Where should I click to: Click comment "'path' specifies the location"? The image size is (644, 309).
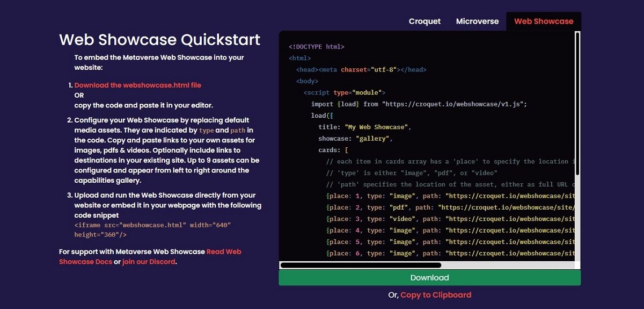coord(450,185)
